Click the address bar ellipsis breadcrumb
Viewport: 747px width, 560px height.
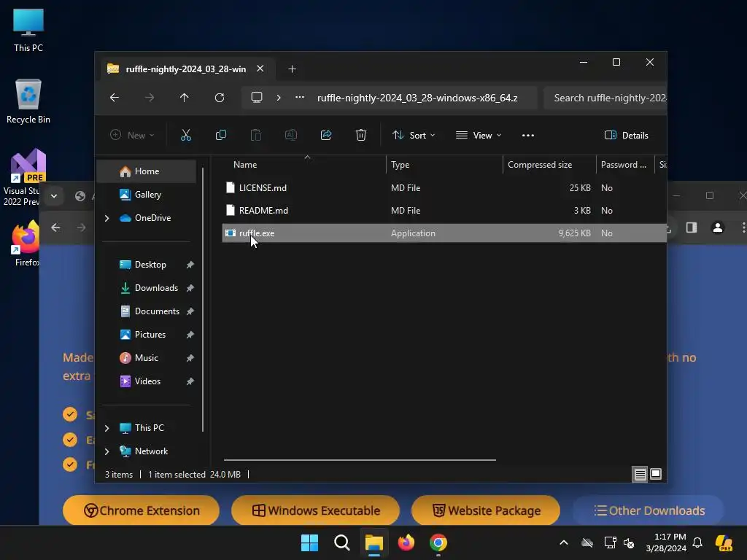(300, 97)
